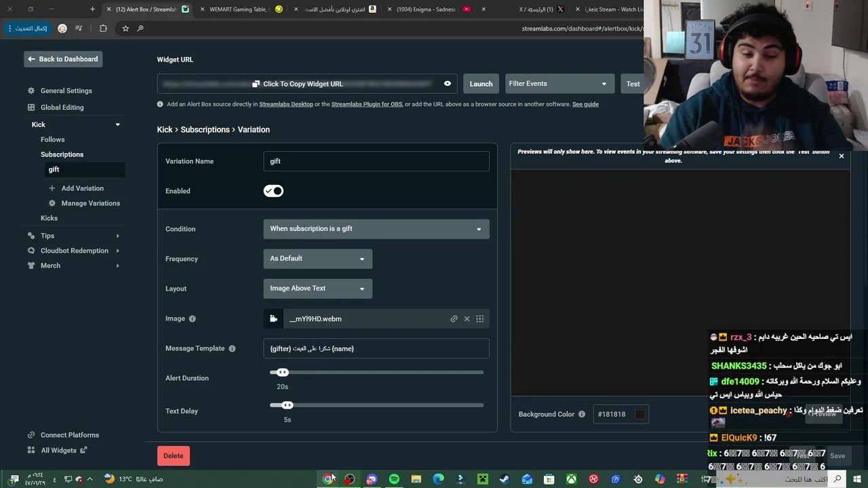
Task: Click the Test button
Action: pos(633,84)
